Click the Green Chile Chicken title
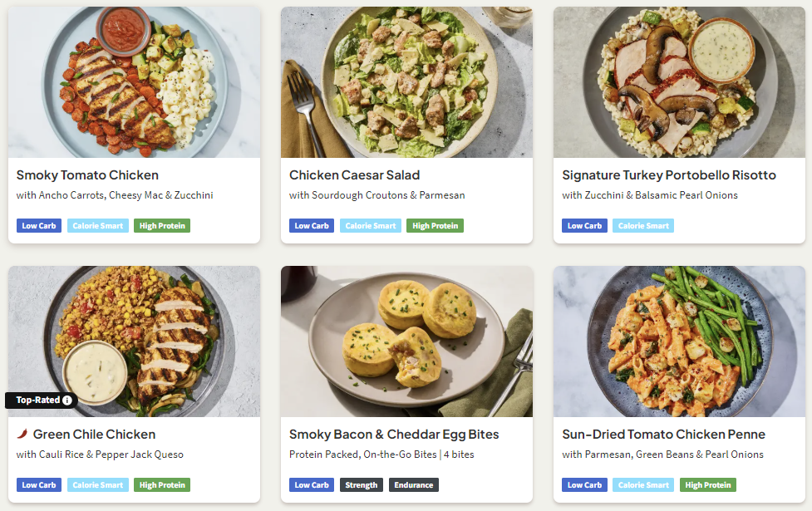 pyautogui.click(x=94, y=435)
